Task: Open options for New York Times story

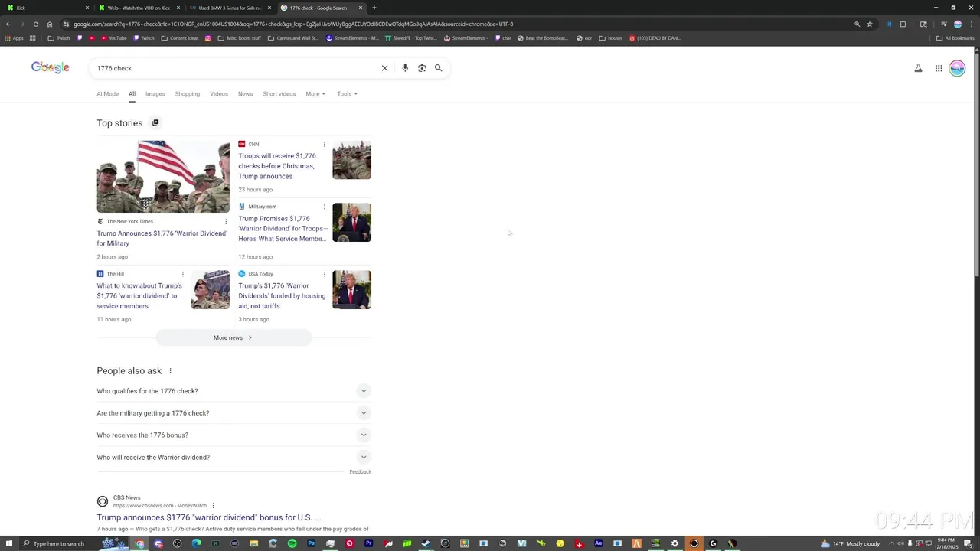Action: pos(226,221)
